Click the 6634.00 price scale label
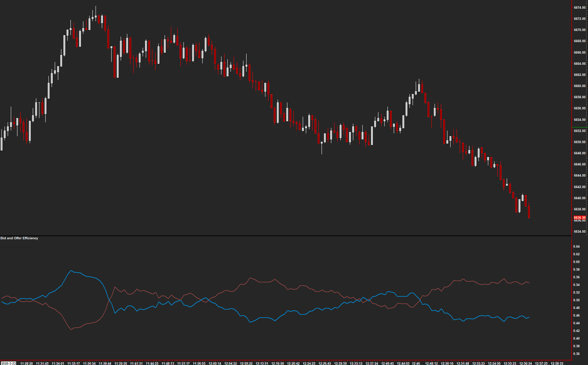Screen dimensions: 588x365 (x=580, y=231)
